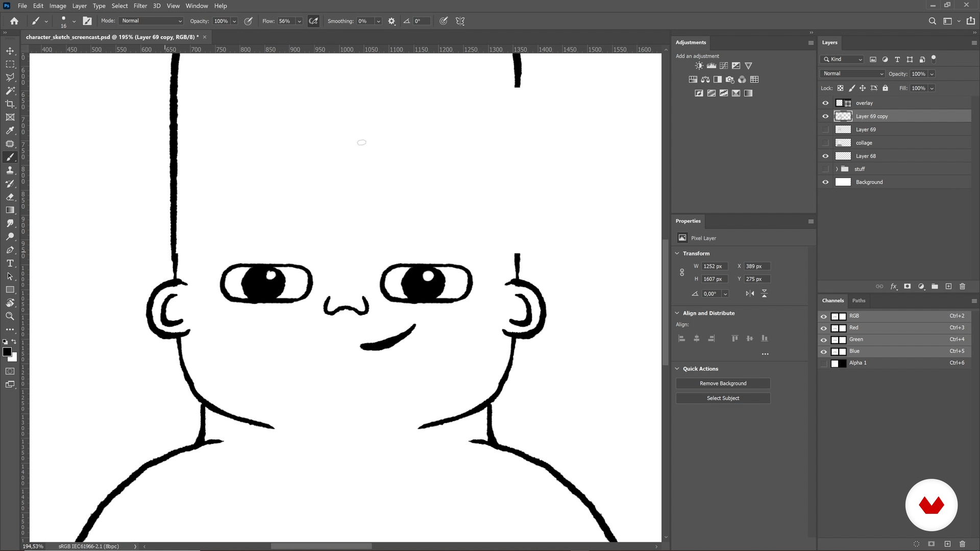Show the Alpha 1 channel
The width and height of the screenshot is (980, 551).
tap(823, 363)
